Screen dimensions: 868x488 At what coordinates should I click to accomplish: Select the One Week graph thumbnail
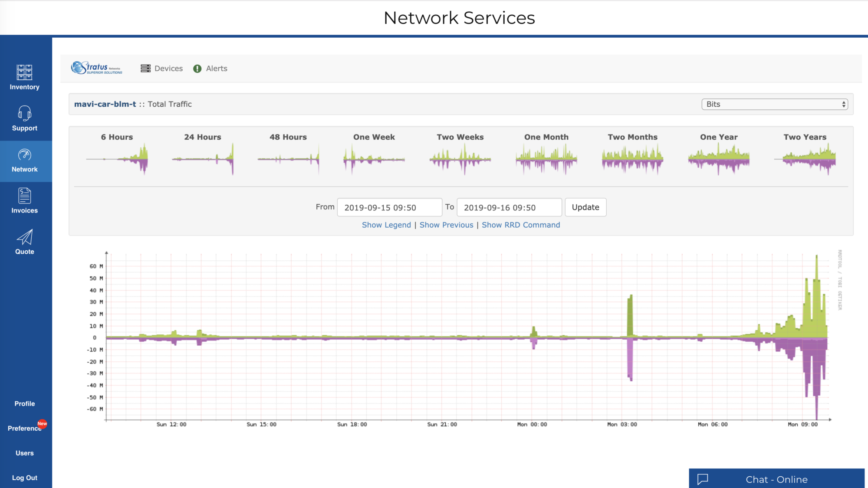pos(374,159)
